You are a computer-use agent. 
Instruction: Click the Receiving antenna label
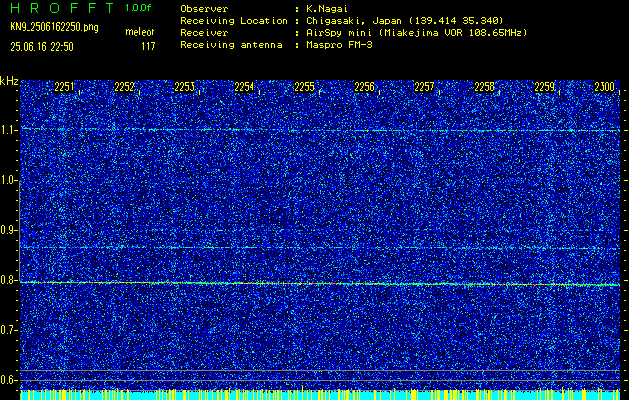(231, 45)
